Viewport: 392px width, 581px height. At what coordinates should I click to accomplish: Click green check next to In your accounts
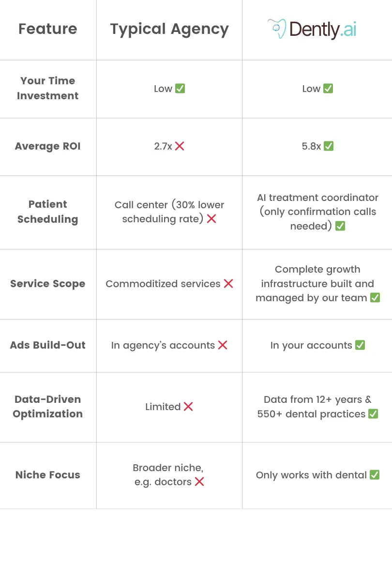click(x=360, y=345)
